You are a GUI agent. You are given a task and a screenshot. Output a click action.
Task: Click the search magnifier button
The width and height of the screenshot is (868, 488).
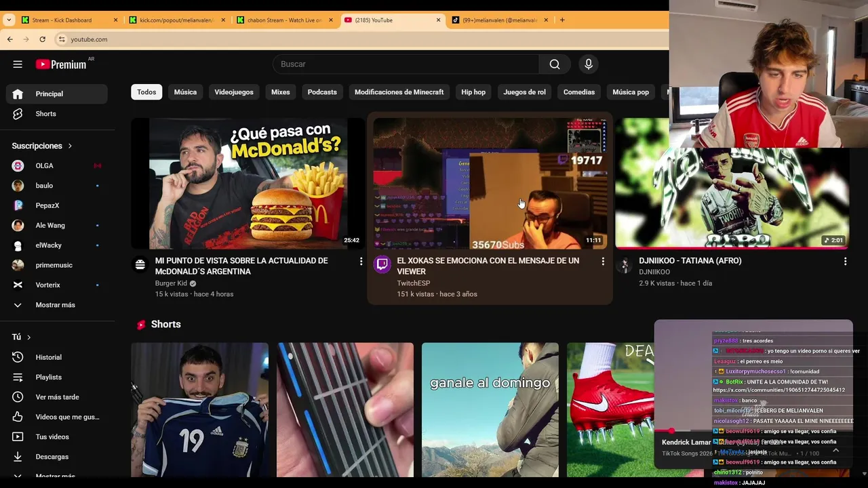(555, 64)
